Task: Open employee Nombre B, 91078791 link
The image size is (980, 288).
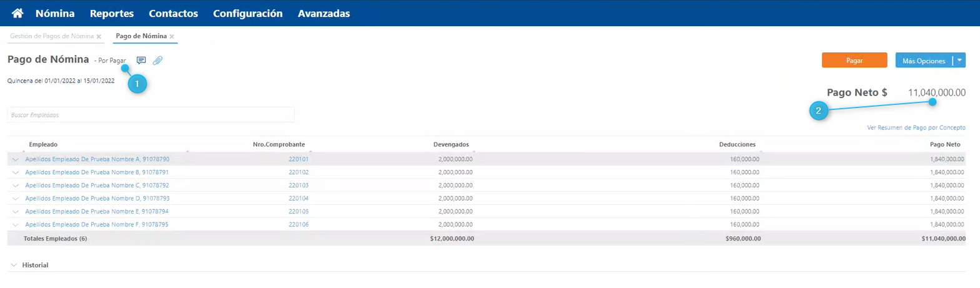Action: pos(97,172)
